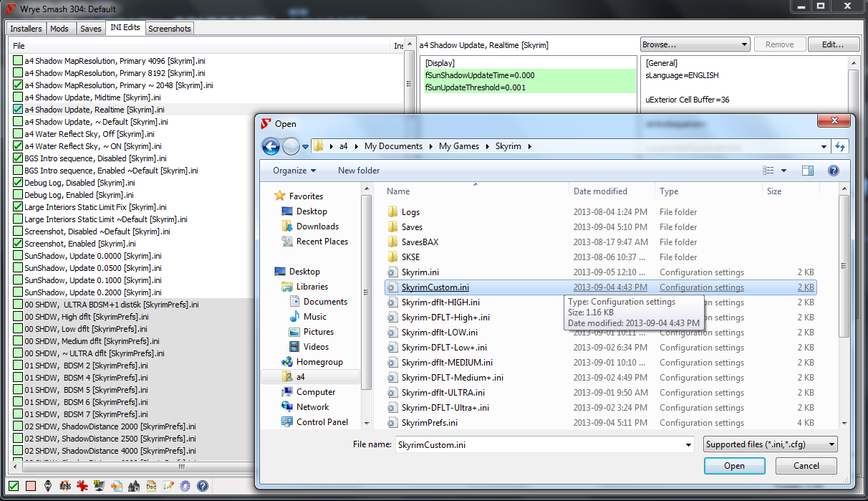Click the pink square icon in the status bar
The width and height of the screenshot is (868, 501).
(31, 486)
